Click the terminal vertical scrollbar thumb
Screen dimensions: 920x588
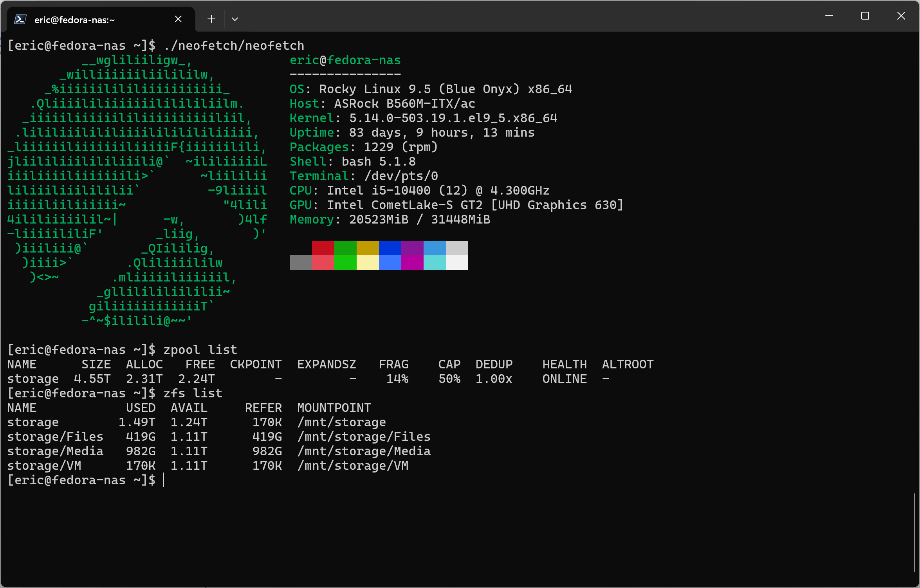tap(915, 532)
